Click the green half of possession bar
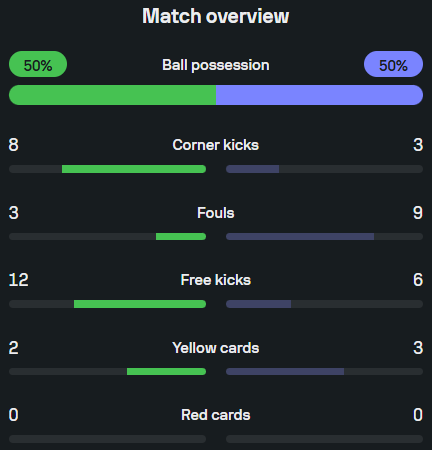This screenshot has height=450, width=432. [112, 95]
